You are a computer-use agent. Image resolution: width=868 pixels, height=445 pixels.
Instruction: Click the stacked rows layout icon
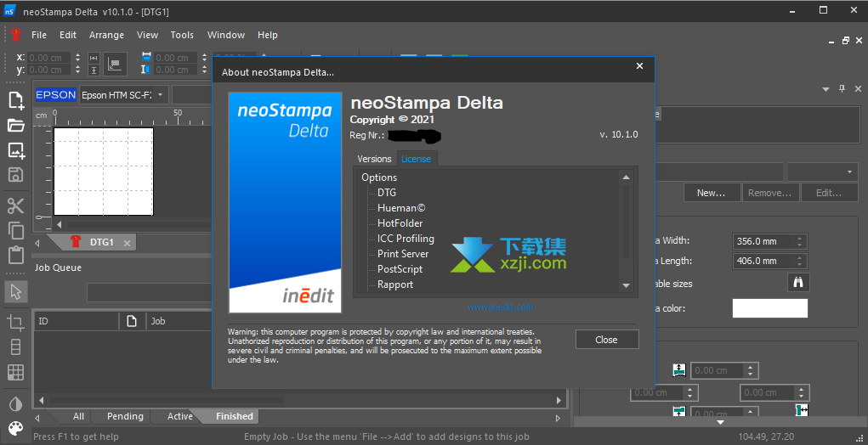click(x=16, y=347)
